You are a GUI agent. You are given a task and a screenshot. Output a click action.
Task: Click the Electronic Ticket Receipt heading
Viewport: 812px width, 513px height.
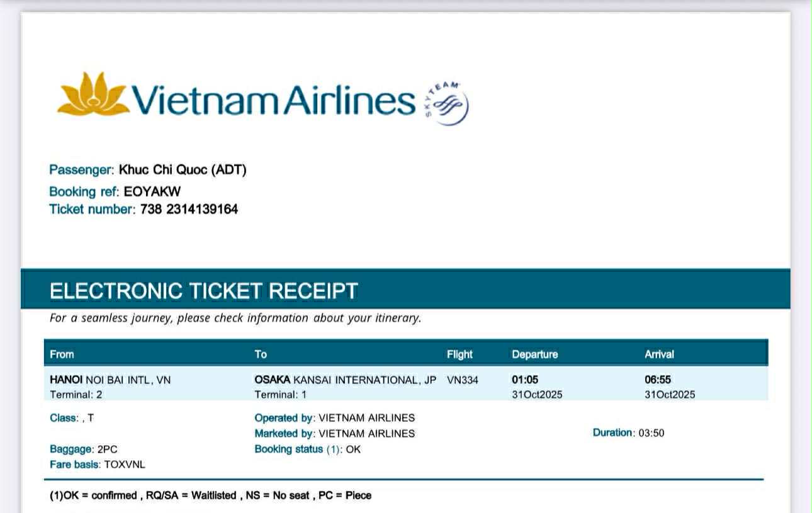click(x=204, y=291)
